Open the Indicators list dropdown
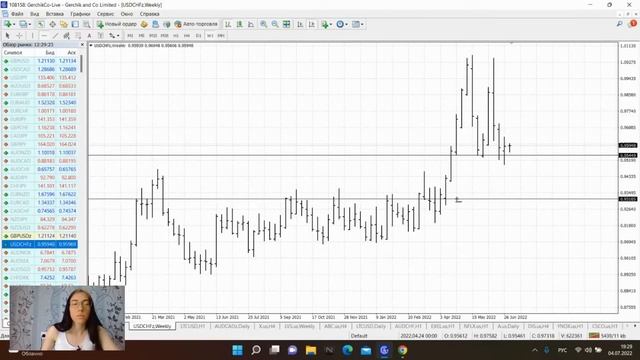Viewport: 640px width, 360px height. pyautogui.click(x=327, y=24)
